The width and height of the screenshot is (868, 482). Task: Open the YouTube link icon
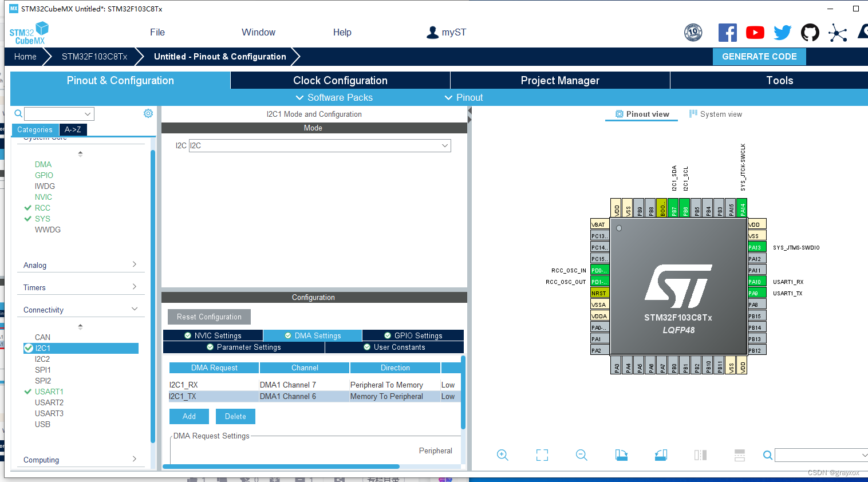(755, 33)
